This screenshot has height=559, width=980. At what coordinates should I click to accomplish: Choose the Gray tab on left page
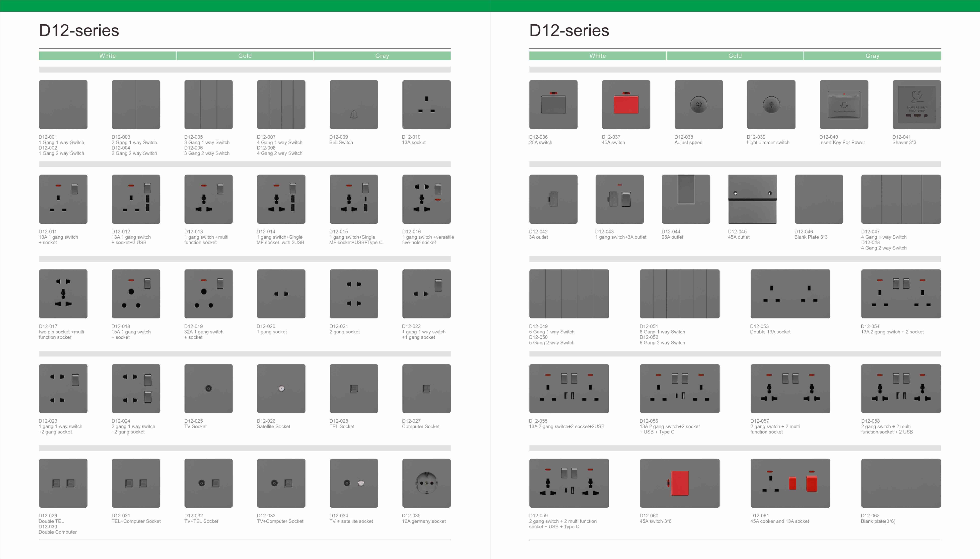(x=382, y=56)
